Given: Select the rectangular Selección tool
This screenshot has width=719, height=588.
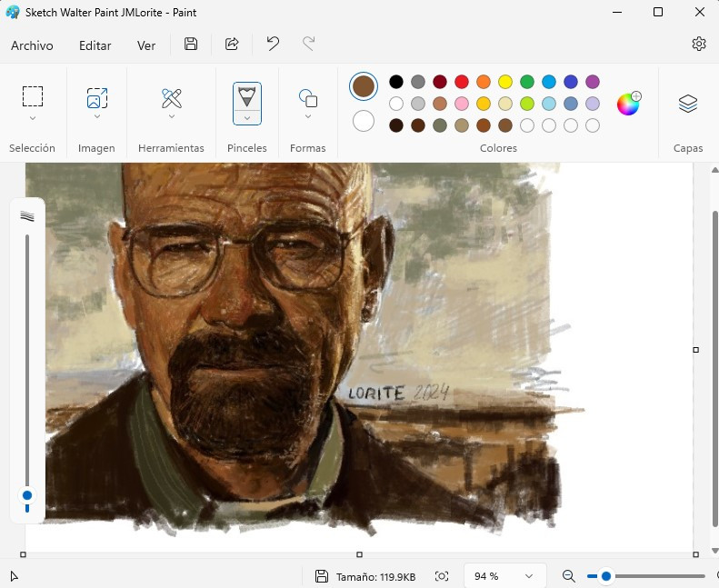Looking at the screenshot, I should tap(33, 96).
